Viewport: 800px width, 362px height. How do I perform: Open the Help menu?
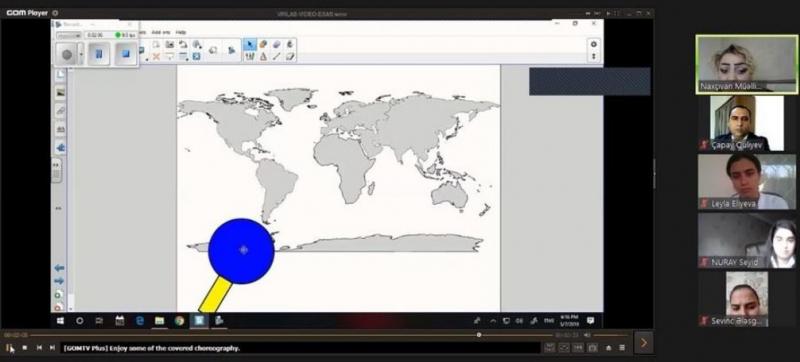(181, 32)
